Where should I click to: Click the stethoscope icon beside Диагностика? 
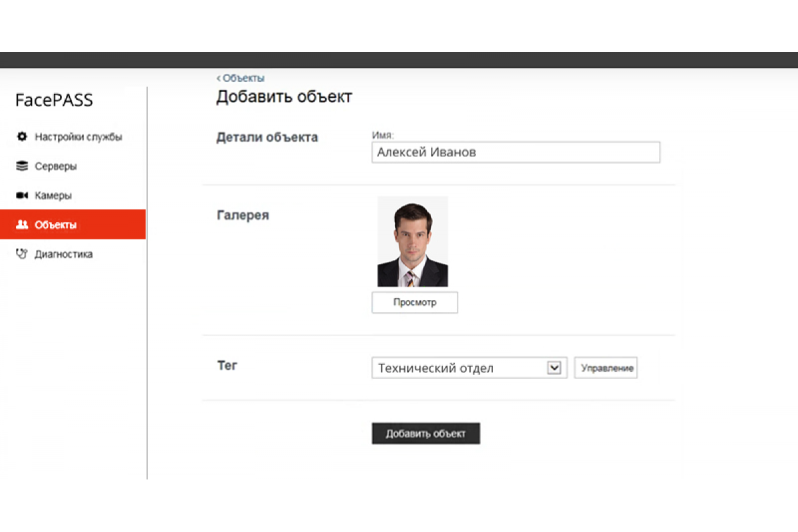tap(21, 254)
